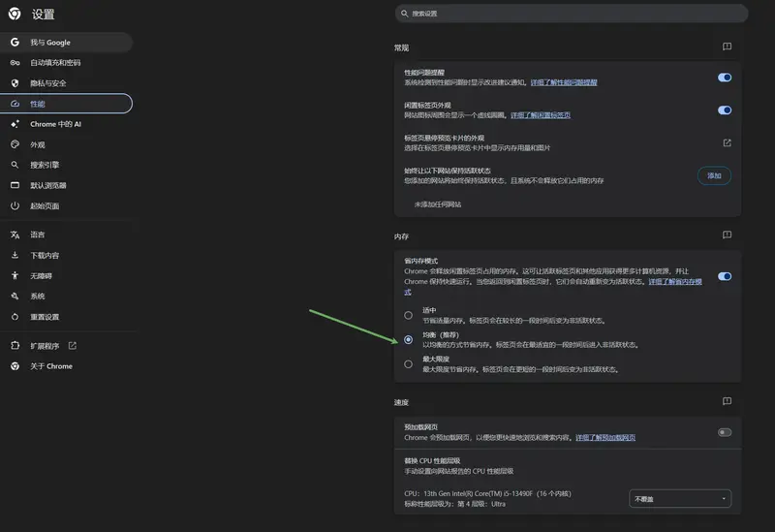Click the power icon for 起始页面

pyautogui.click(x=15, y=205)
